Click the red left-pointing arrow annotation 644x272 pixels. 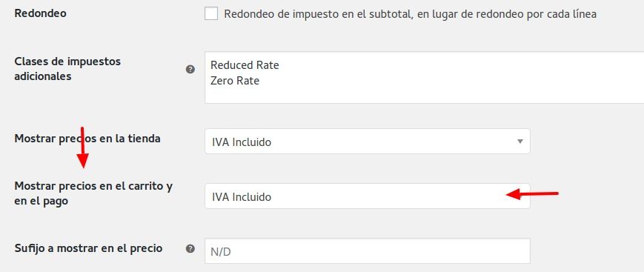(x=532, y=194)
